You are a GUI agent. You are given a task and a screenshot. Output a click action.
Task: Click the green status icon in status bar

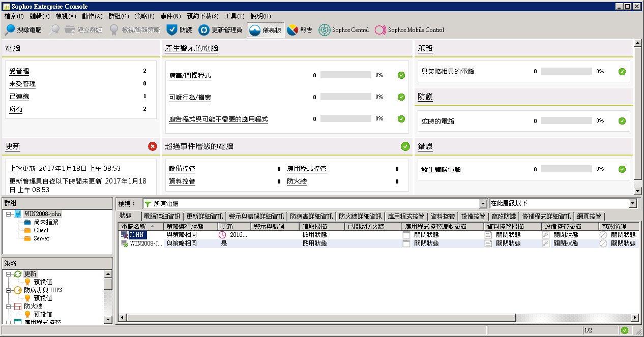click(625, 330)
